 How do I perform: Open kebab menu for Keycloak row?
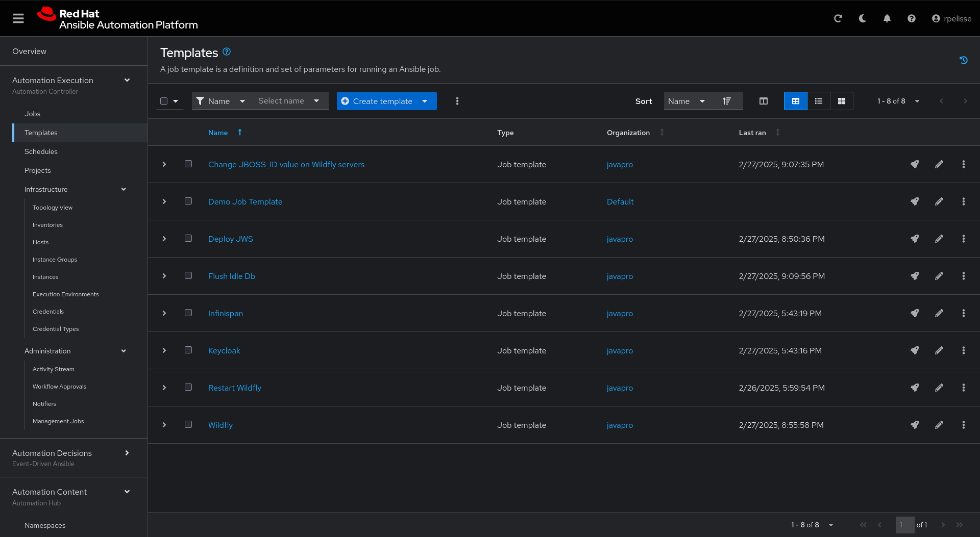[x=964, y=350]
